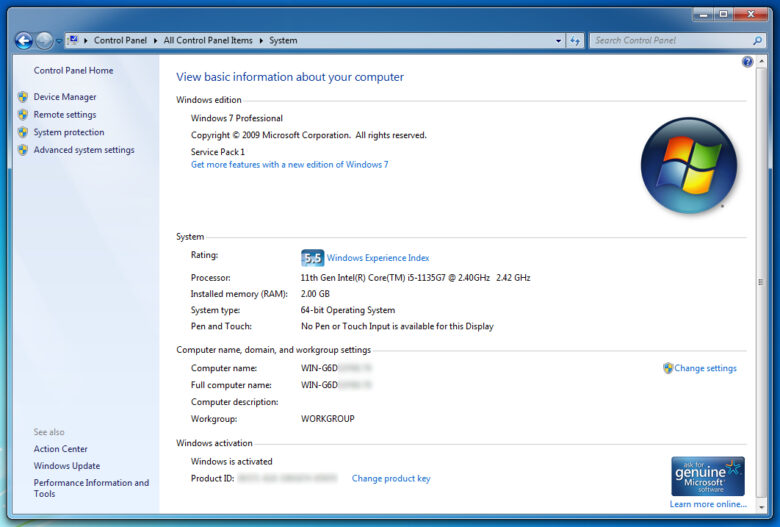Close the System window

pyautogui.click(x=751, y=14)
